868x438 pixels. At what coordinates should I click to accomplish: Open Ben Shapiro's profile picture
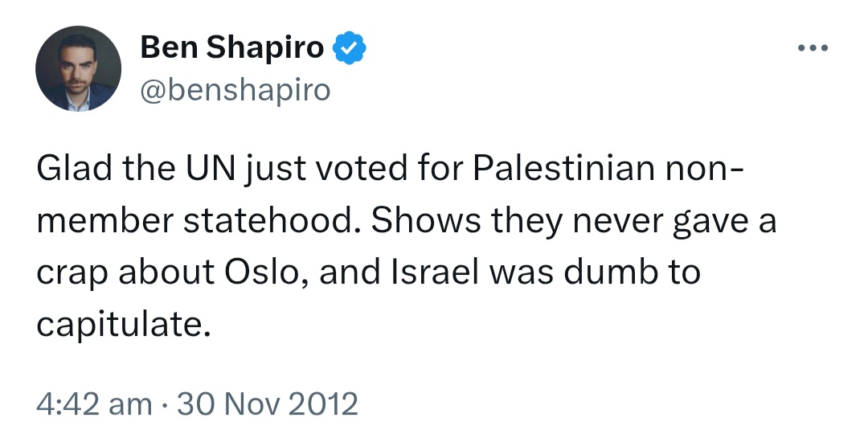(78, 68)
